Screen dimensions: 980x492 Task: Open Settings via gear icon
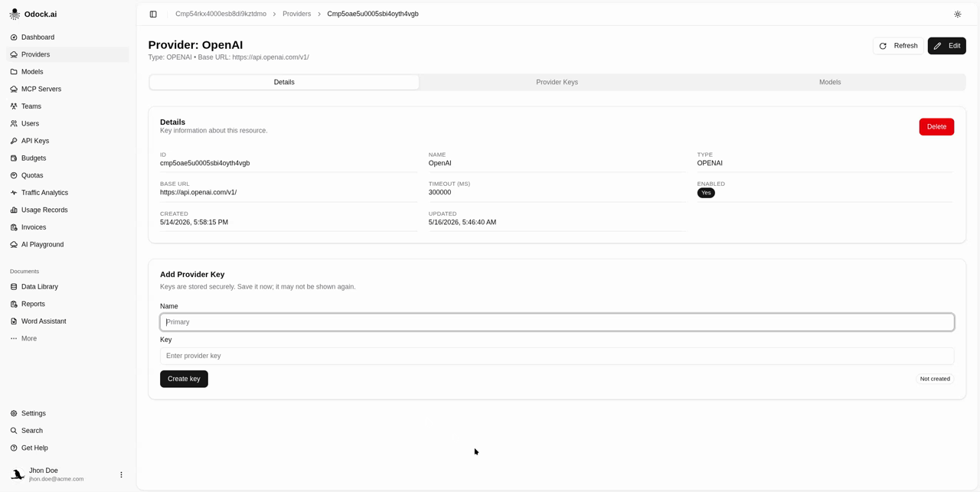point(14,413)
